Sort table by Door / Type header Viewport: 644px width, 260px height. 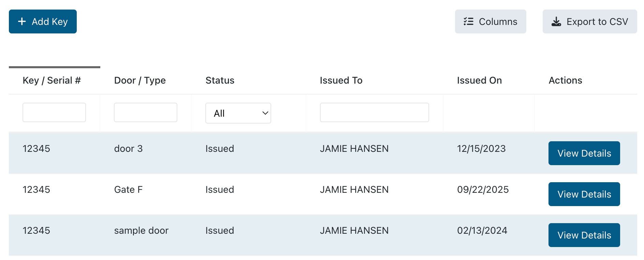pyautogui.click(x=140, y=81)
